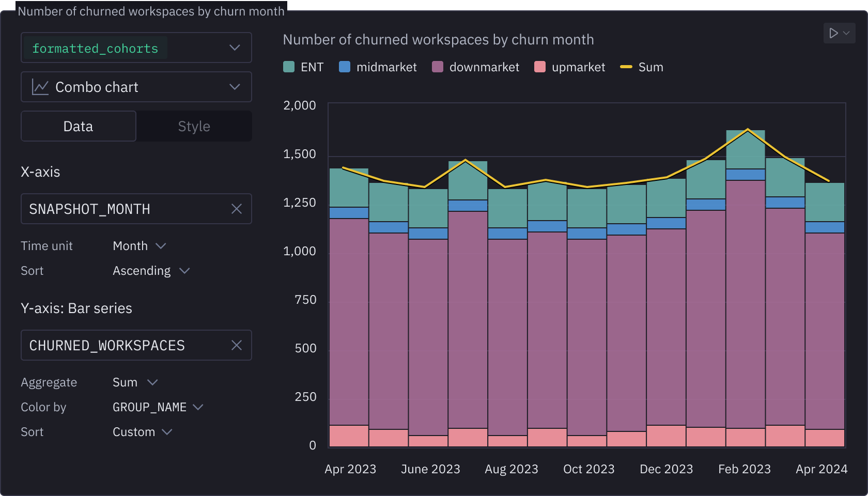
Task: Switch to the Style tab
Action: coord(194,126)
